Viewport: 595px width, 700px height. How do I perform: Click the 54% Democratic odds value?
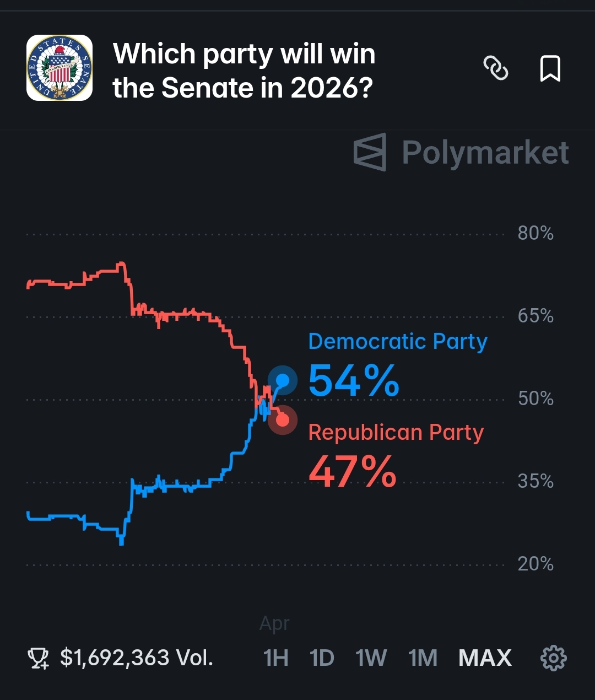click(x=354, y=380)
